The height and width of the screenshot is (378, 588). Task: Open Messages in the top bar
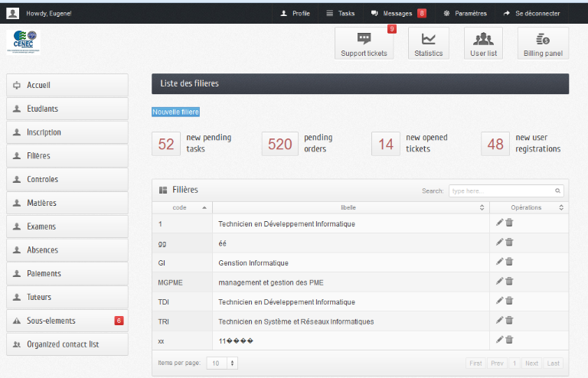pyautogui.click(x=398, y=13)
